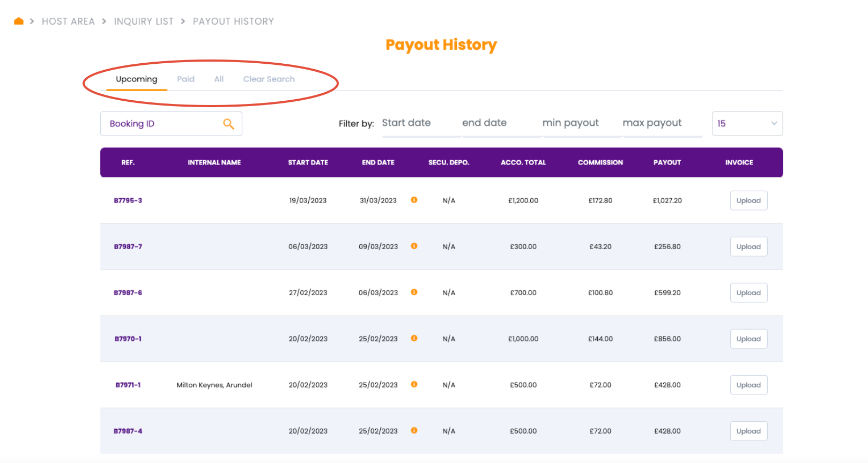The image size is (868, 463).
Task: Click info icon in the B7987-4 row
Action: pos(414,430)
